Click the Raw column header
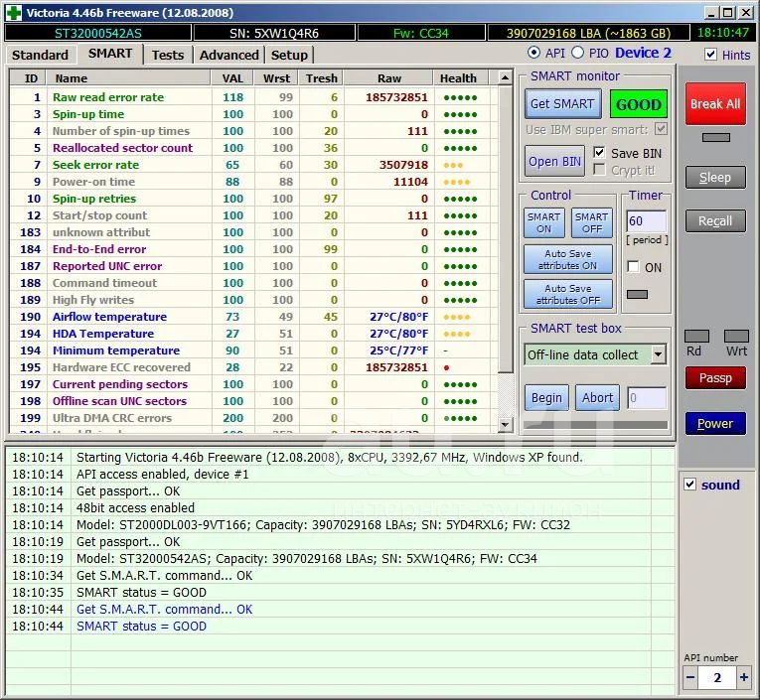Image resolution: width=760 pixels, height=700 pixels. tap(388, 78)
